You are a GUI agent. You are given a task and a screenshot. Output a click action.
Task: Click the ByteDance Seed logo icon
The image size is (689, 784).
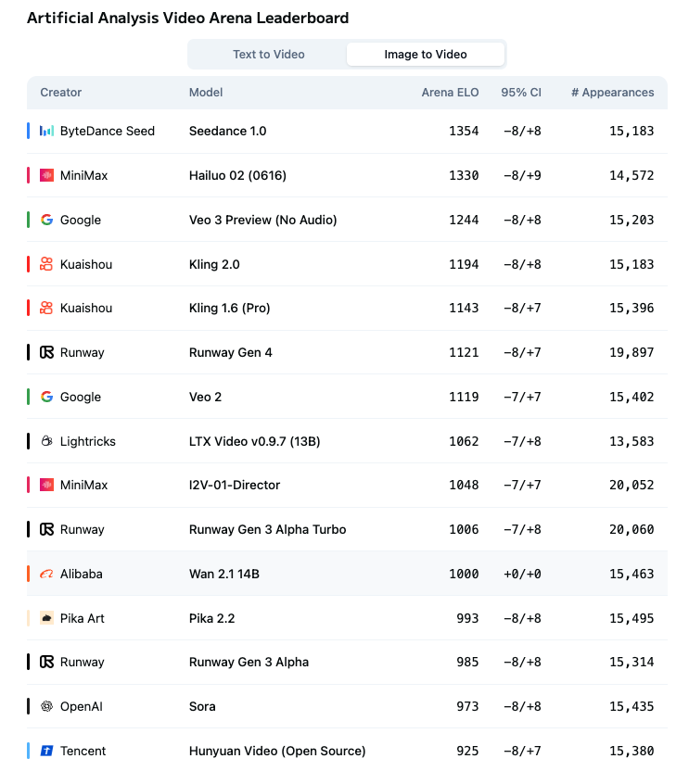pos(46,131)
